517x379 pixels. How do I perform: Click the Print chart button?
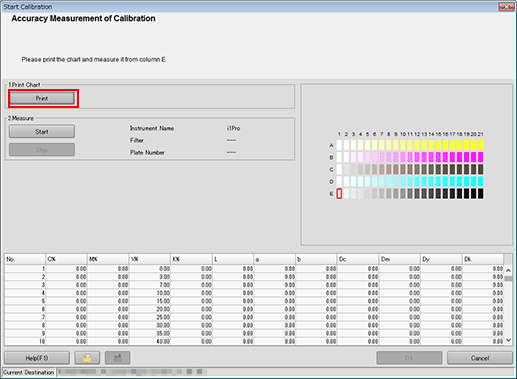[x=42, y=98]
